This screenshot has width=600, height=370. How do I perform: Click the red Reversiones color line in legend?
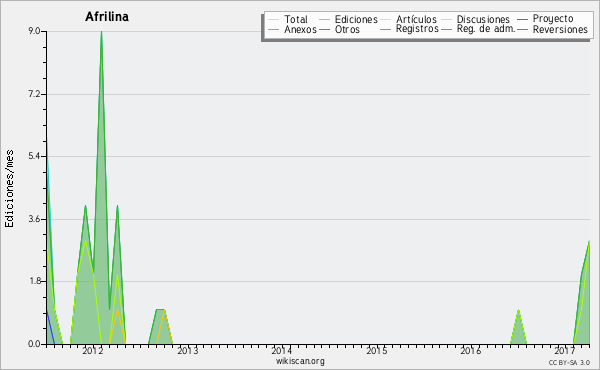click(x=522, y=29)
